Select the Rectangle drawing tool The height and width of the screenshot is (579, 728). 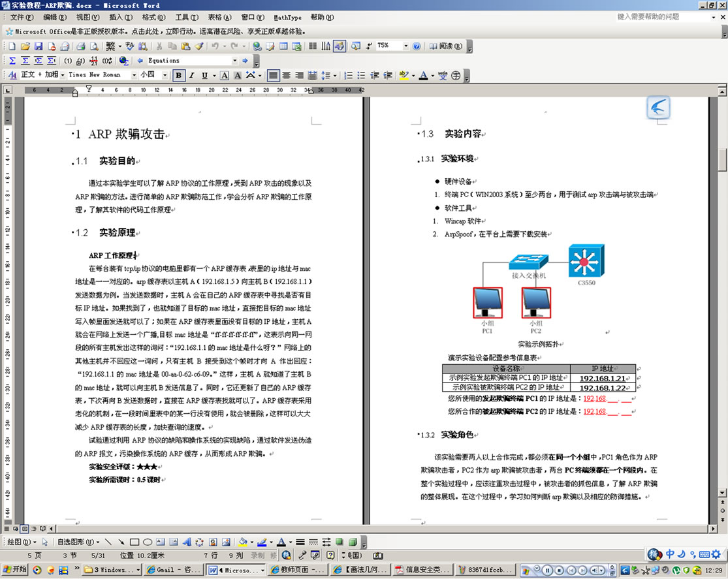134,542
